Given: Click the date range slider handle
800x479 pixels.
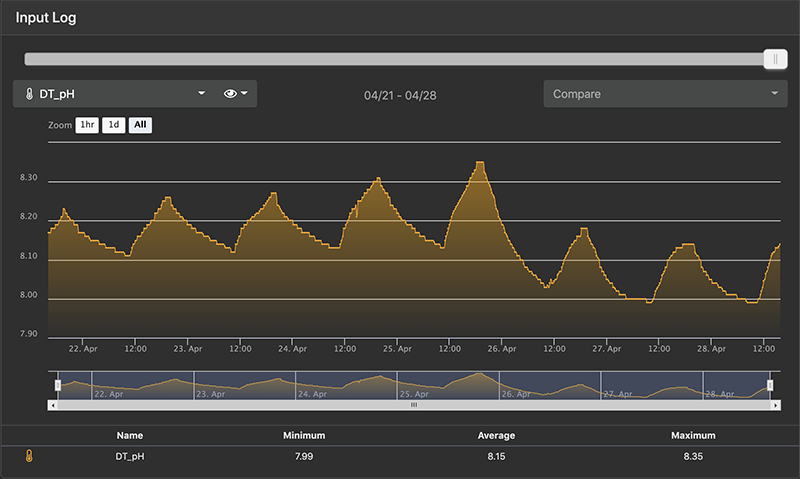Looking at the screenshot, I should coord(775,60).
